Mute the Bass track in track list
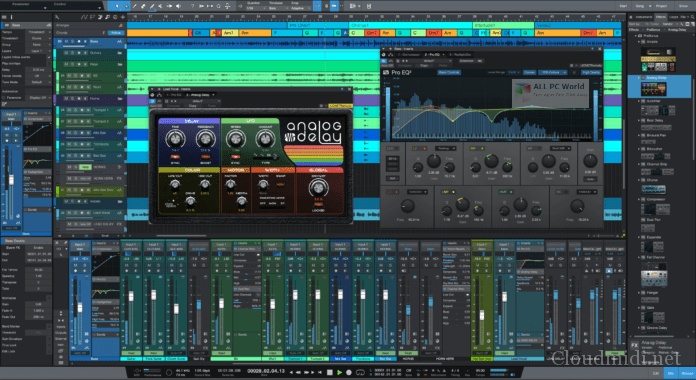 [67, 41]
